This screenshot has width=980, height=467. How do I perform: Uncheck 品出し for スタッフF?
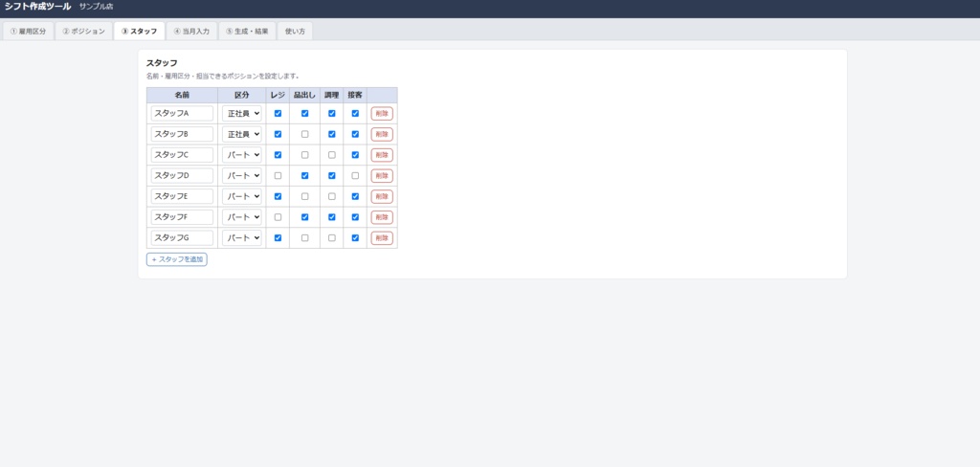pyautogui.click(x=305, y=217)
